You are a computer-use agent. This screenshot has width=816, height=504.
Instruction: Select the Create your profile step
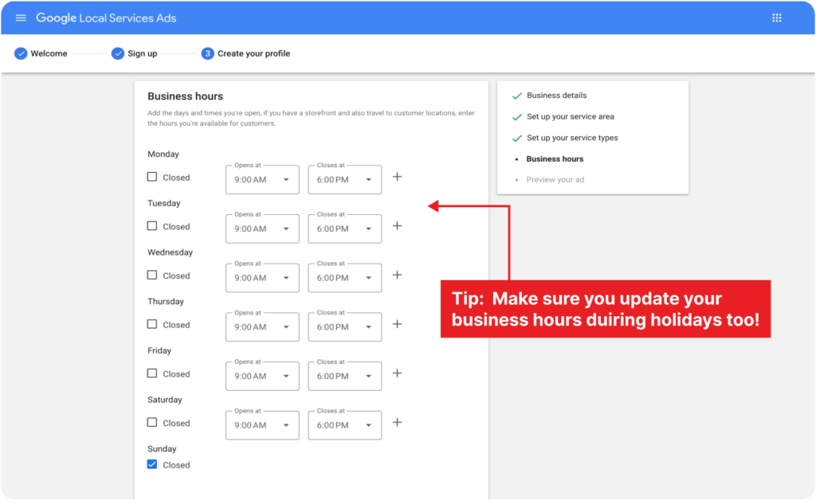(254, 53)
